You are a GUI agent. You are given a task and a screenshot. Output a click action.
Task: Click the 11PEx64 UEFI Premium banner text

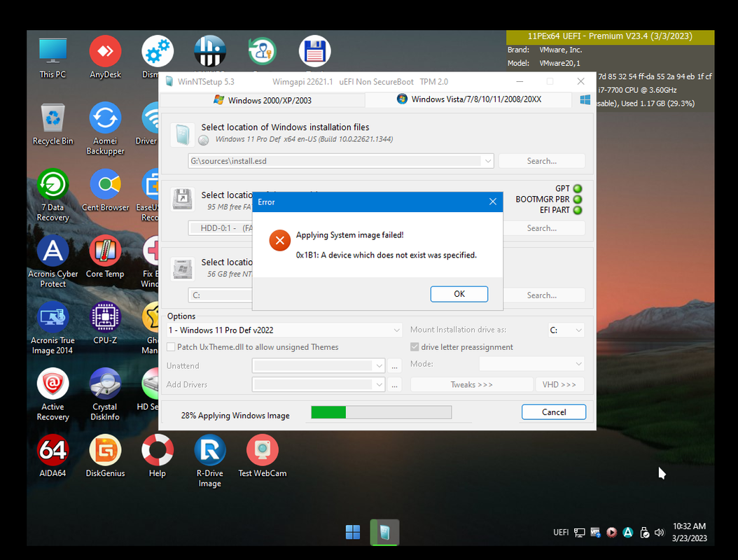610,36
